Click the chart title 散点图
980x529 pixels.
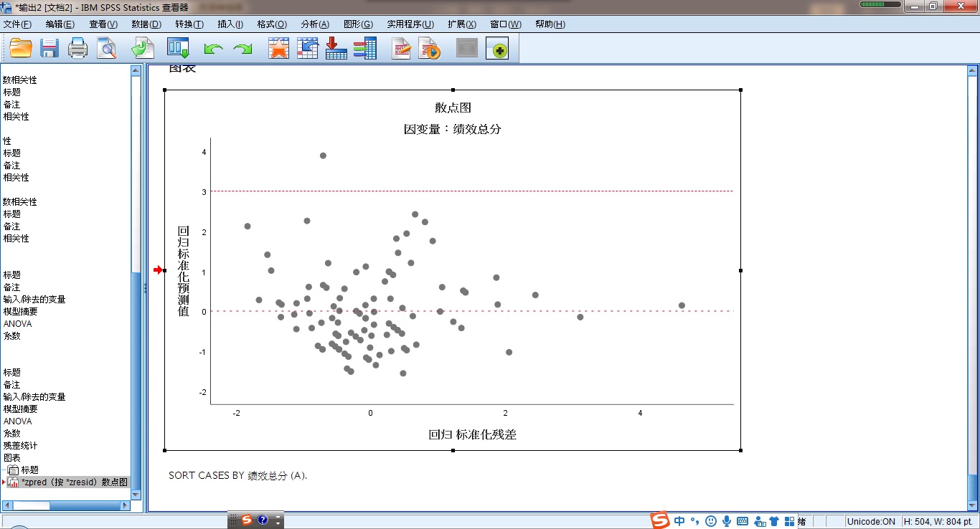pyautogui.click(x=453, y=108)
